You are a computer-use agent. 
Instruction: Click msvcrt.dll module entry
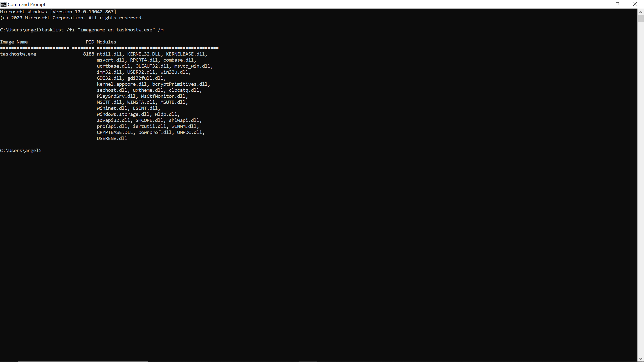coord(111,60)
